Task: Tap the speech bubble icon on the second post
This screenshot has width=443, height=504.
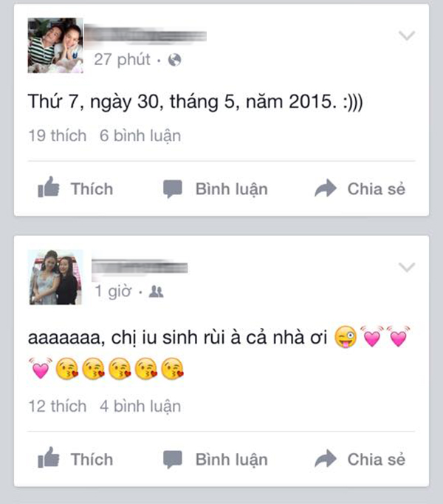Action: click(x=173, y=460)
